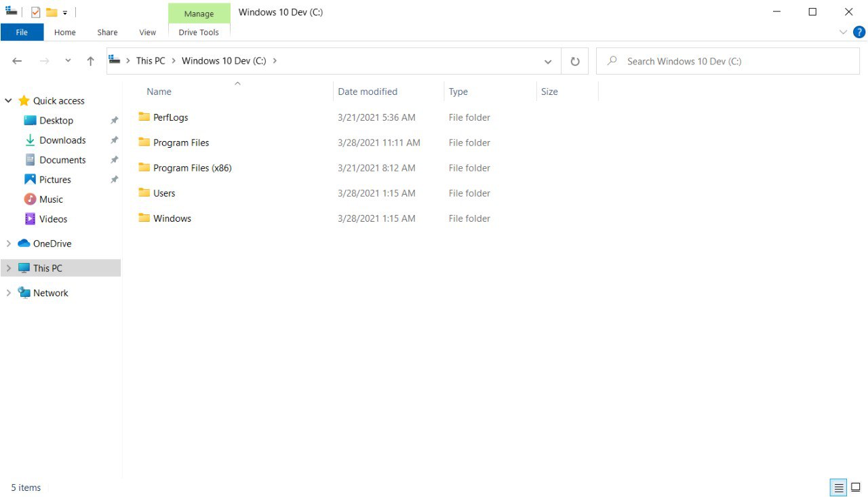The width and height of the screenshot is (868, 497).
Task: Go up one level with the Up arrow
Action: (x=90, y=61)
